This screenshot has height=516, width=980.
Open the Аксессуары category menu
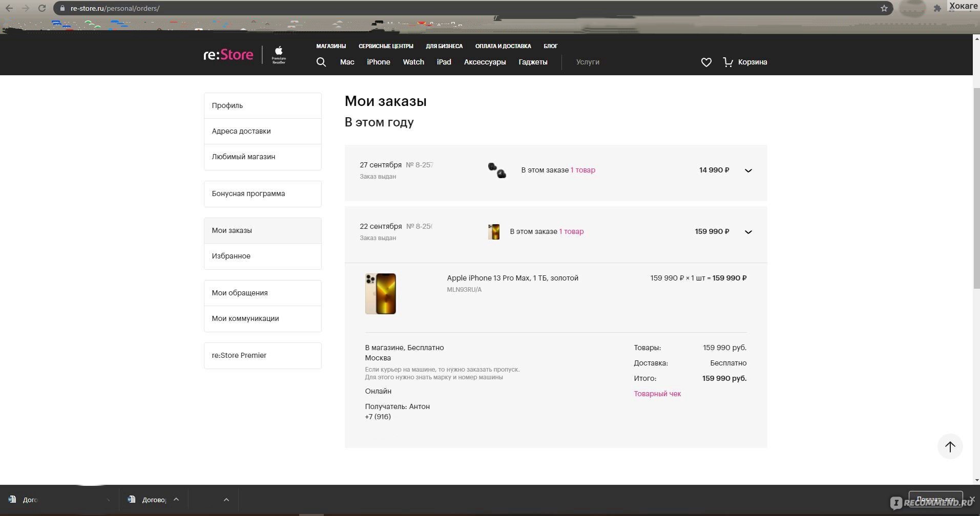tap(485, 62)
